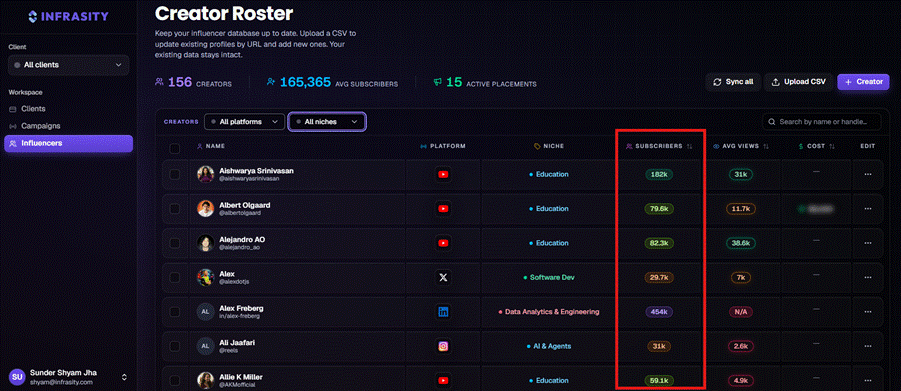Image resolution: width=901 pixels, height=391 pixels.
Task: Sort by the Avg Views column arrows
Action: point(766,147)
